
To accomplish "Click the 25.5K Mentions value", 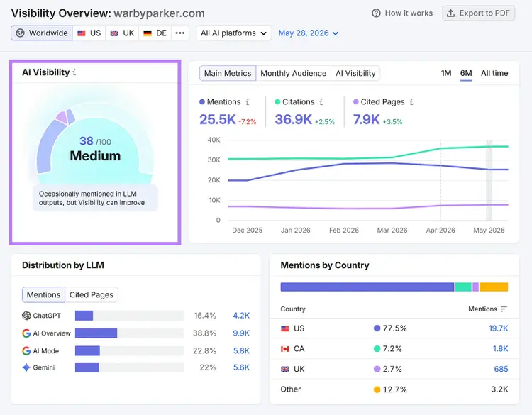I will pos(217,119).
